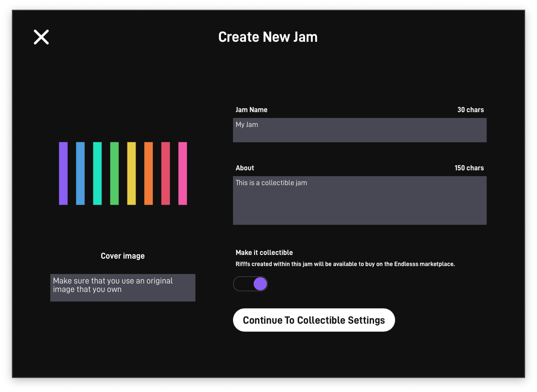The height and width of the screenshot is (392, 537).
Task: Click the Create New Jam title
Action: (x=268, y=37)
